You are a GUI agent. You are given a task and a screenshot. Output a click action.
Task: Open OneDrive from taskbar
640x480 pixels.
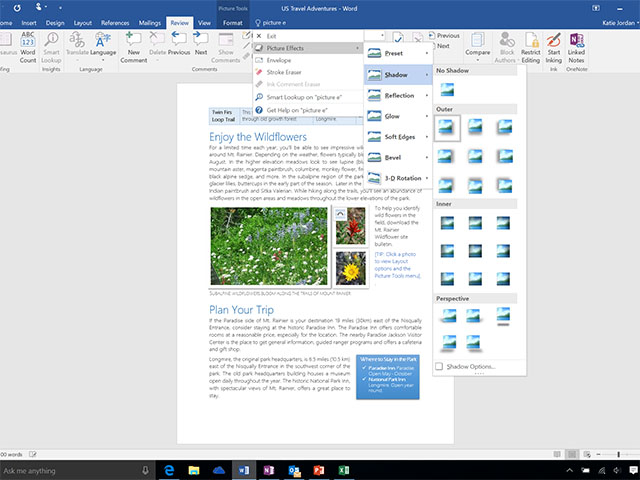(x=219, y=470)
